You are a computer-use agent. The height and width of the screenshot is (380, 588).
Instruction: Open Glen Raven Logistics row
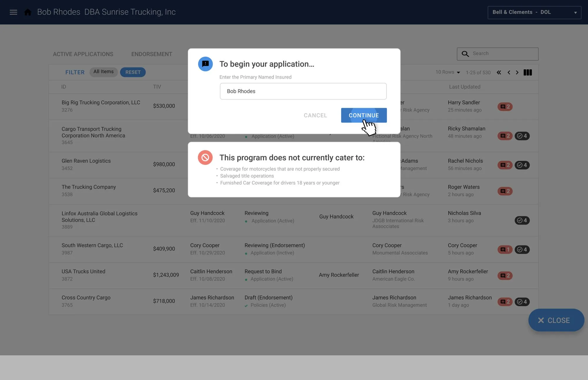click(x=293, y=165)
